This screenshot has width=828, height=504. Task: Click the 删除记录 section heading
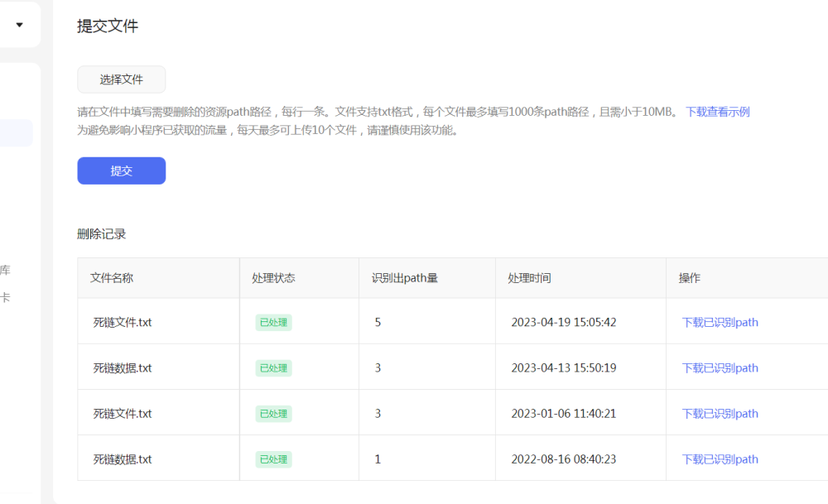point(101,234)
